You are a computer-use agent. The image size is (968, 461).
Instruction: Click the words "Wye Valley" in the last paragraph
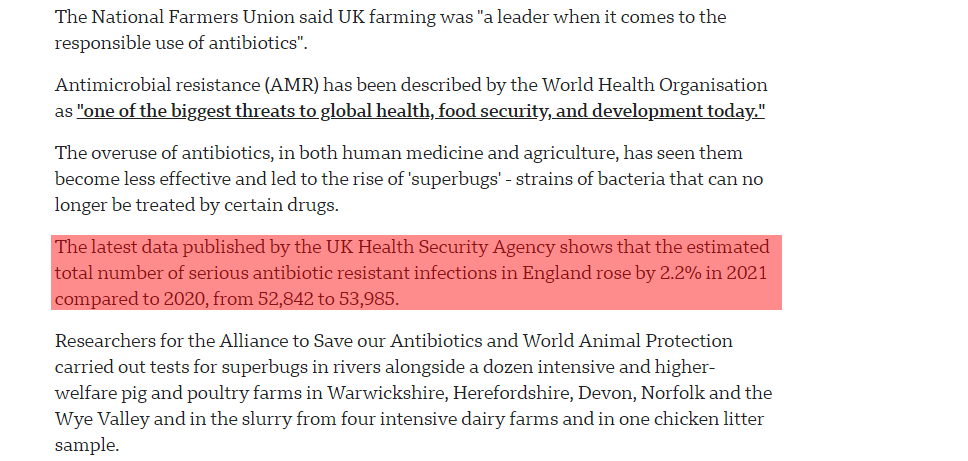(x=102, y=420)
